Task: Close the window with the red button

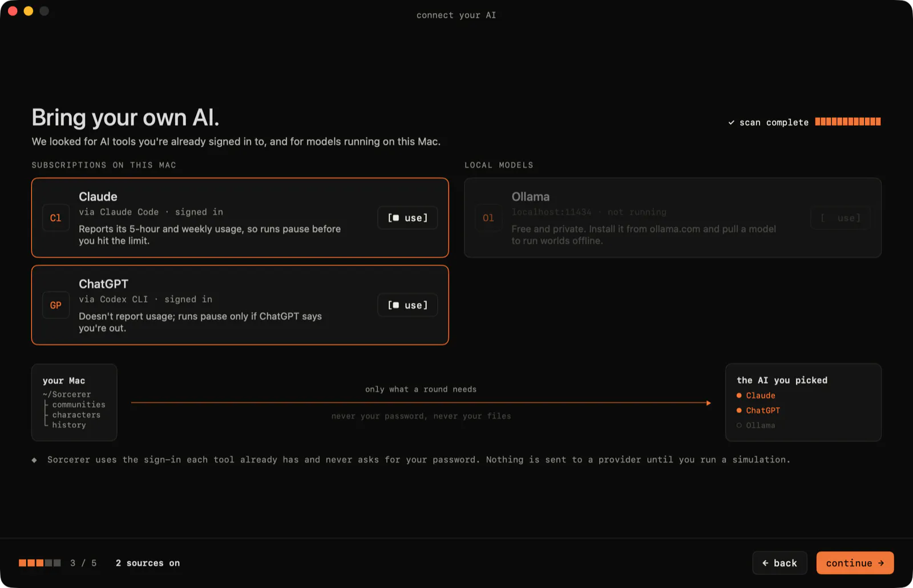Action: click(13, 11)
